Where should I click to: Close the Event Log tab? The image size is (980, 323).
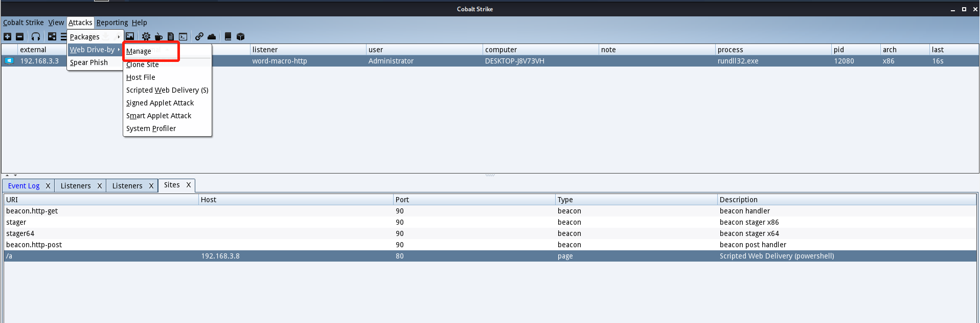48,186
